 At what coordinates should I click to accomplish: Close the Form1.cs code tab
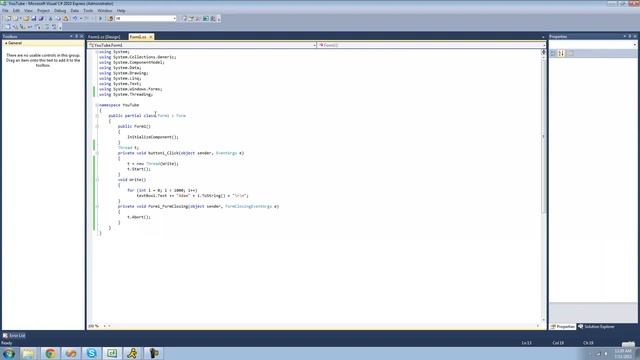pos(151,37)
